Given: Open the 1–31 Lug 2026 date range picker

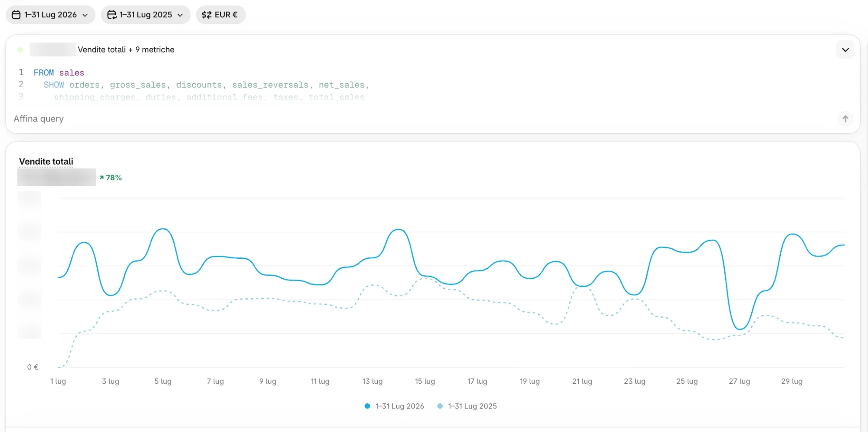Looking at the screenshot, I should pyautogui.click(x=50, y=15).
